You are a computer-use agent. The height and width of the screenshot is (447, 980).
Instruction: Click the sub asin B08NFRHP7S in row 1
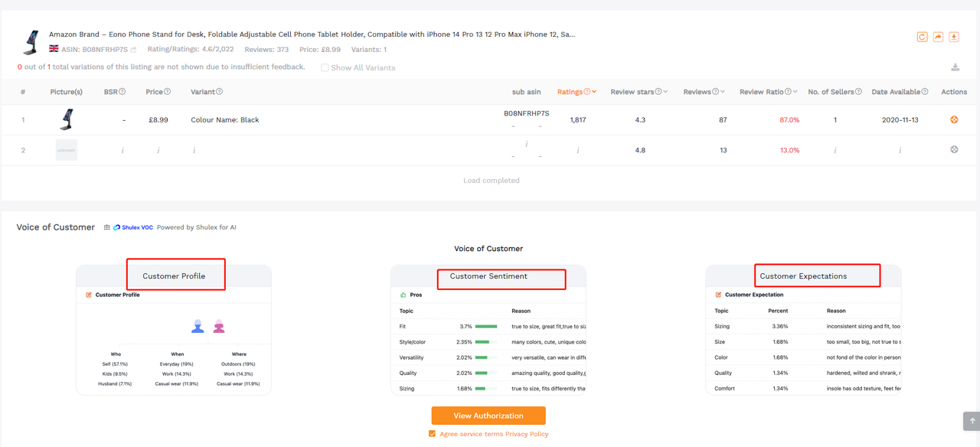pos(527,113)
